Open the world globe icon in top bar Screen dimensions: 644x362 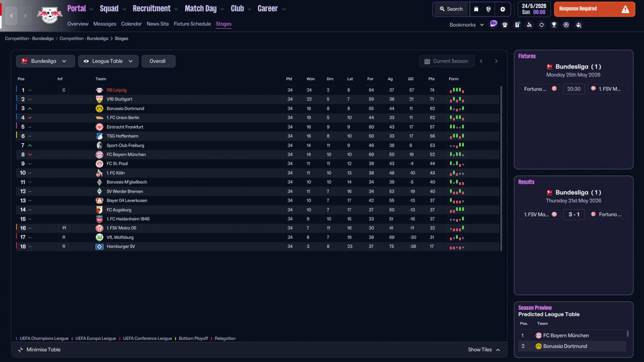coord(489,9)
